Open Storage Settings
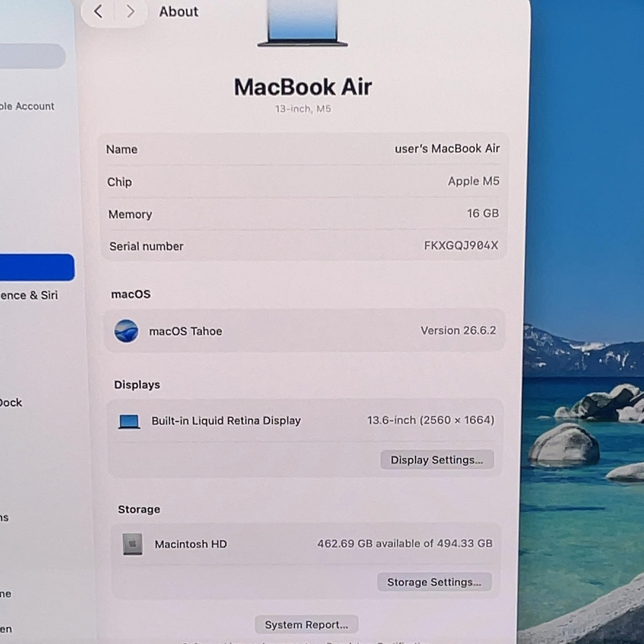The width and height of the screenshot is (644, 644). tap(434, 582)
